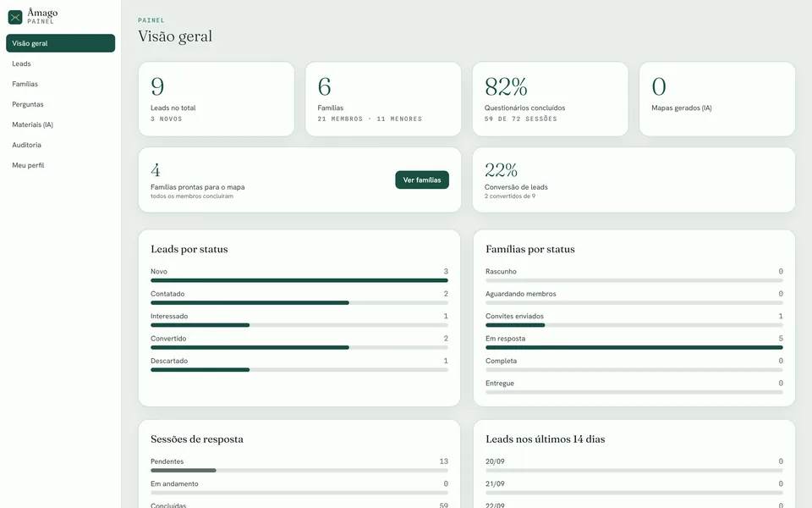Click the 'Completa' status label
Screen dimensions: 812x508
(x=501, y=361)
